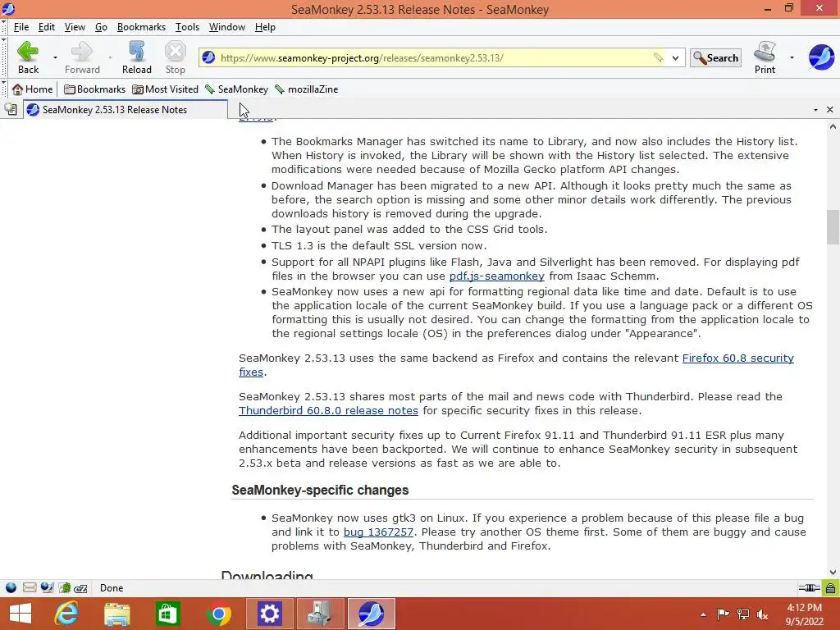Screen dimensions: 840x630
Task: Click muted volume speaker tray icon
Action: [762, 614]
